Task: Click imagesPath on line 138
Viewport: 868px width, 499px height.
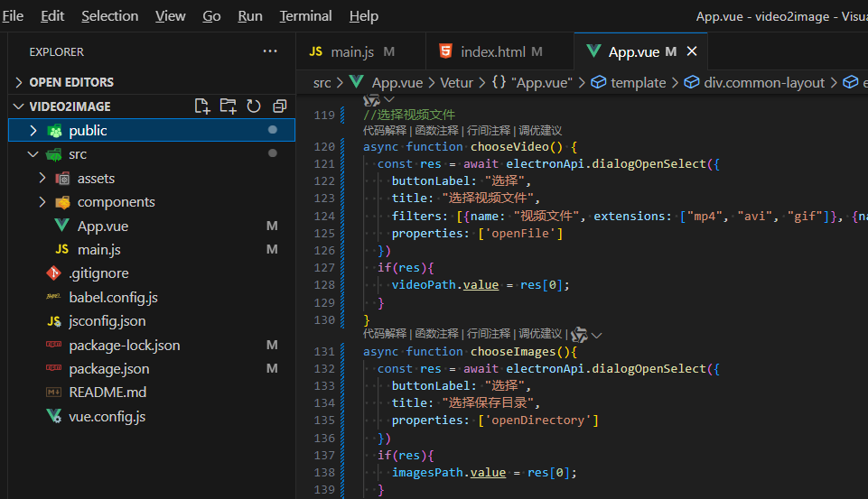Action: (427, 473)
